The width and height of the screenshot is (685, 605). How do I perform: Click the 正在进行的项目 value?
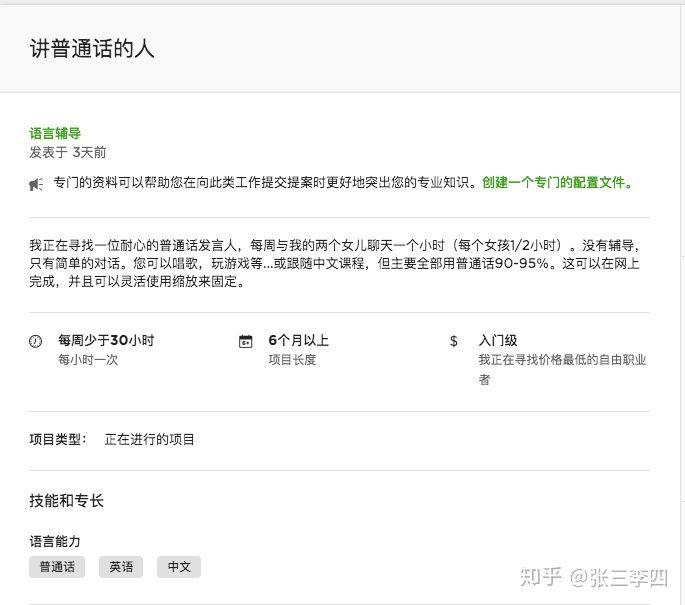[x=149, y=439]
